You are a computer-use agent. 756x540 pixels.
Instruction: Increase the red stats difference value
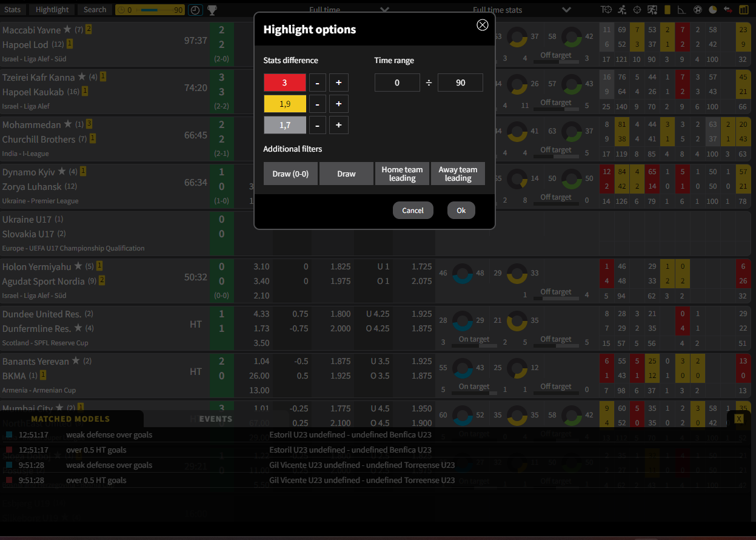338,83
